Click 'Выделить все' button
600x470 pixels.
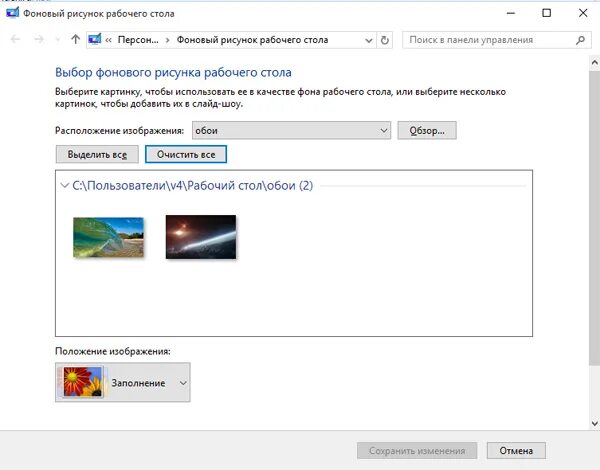click(97, 154)
